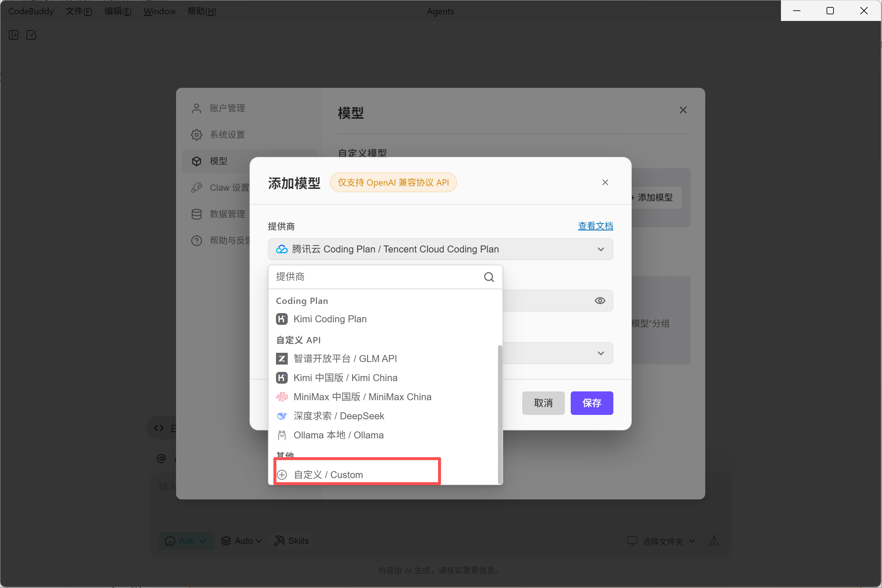Open 帮助与反馈 help section
This screenshot has height=588, width=882.
point(220,240)
